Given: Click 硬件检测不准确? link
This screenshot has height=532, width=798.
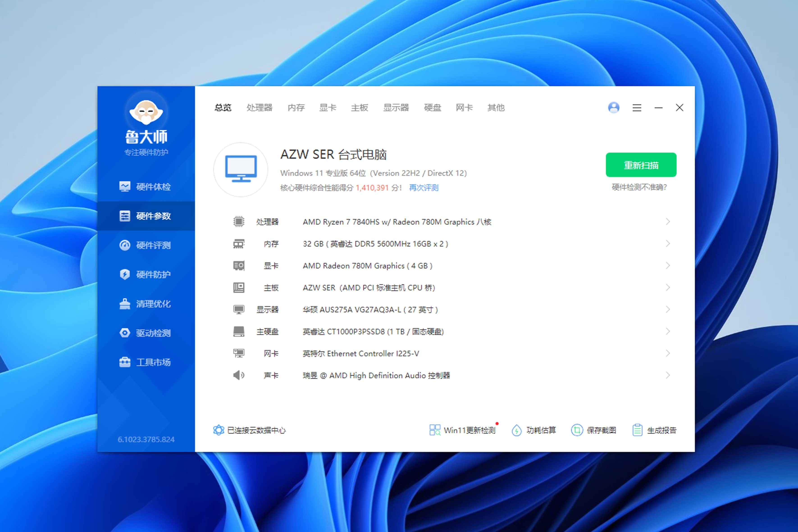Looking at the screenshot, I should [x=639, y=187].
